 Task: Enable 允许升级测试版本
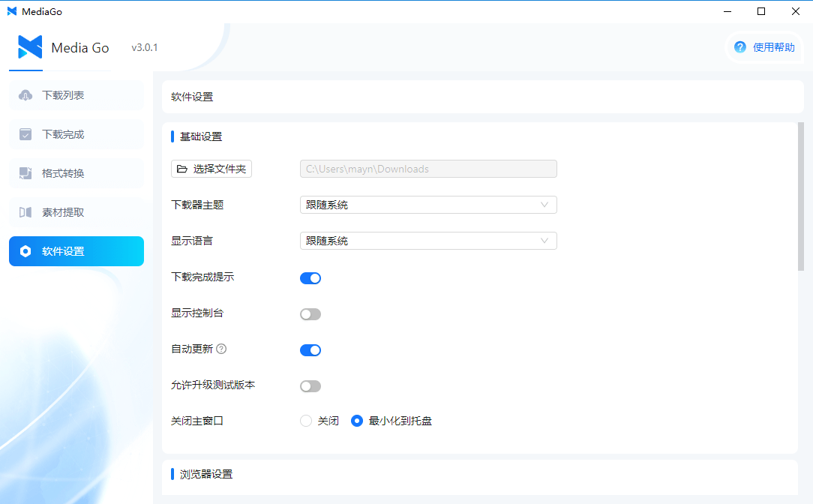point(310,385)
